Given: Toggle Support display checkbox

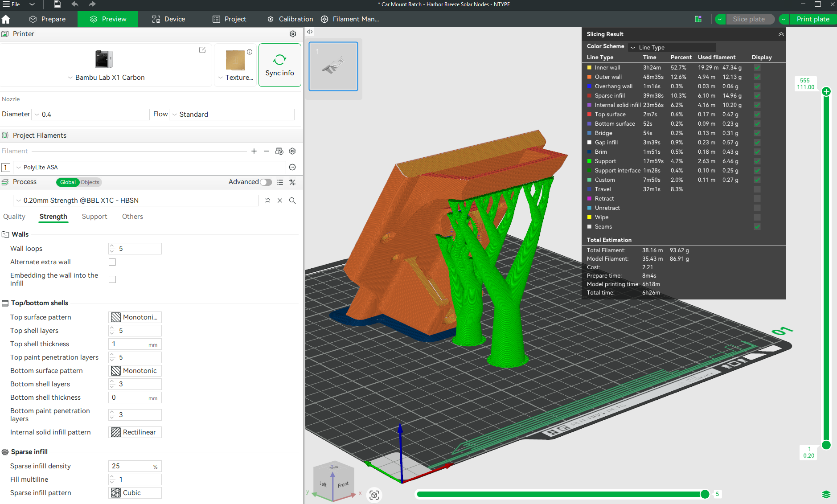Looking at the screenshot, I should click(757, 161).
